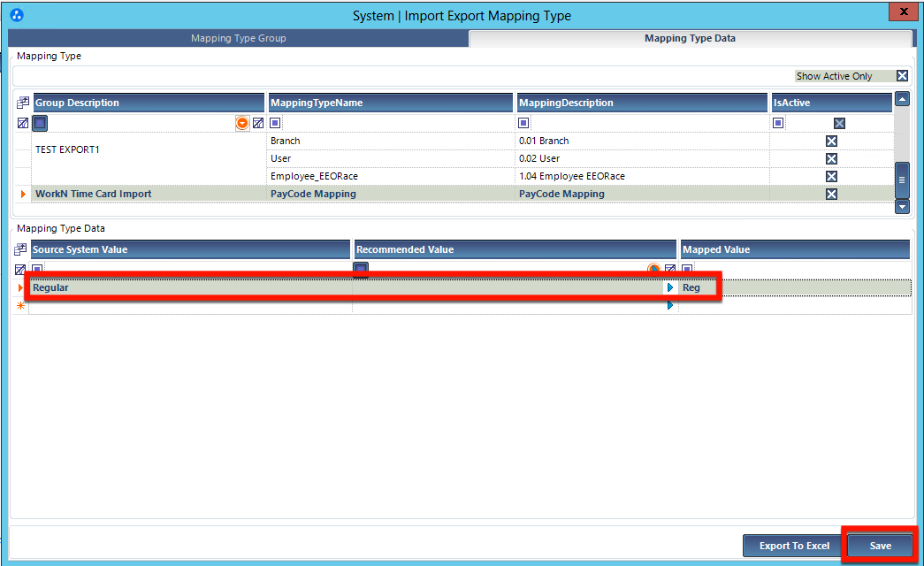
Task: Switch to the Mapping Type Group tab
Action: (239, 38)
